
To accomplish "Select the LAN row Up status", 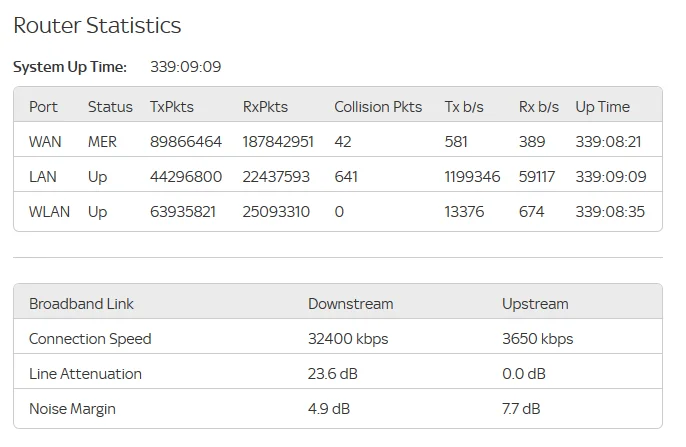I will tap(97, 177).
